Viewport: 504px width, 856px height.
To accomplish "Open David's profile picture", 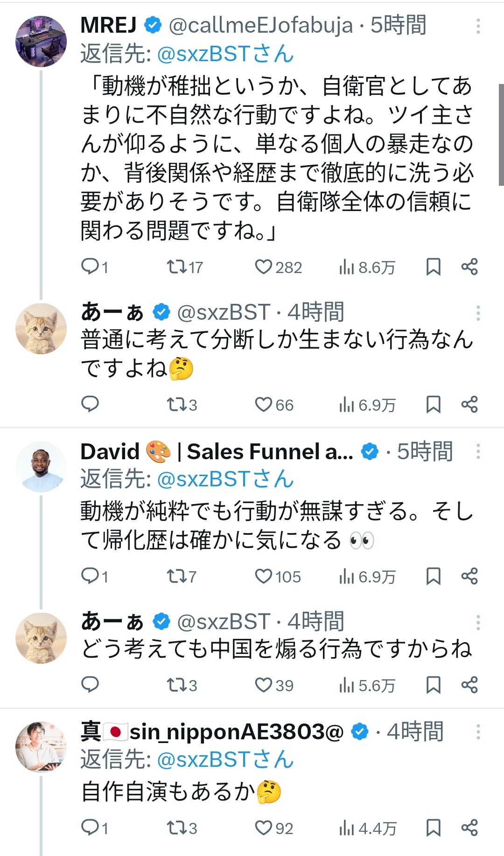I will coord(41,467).
